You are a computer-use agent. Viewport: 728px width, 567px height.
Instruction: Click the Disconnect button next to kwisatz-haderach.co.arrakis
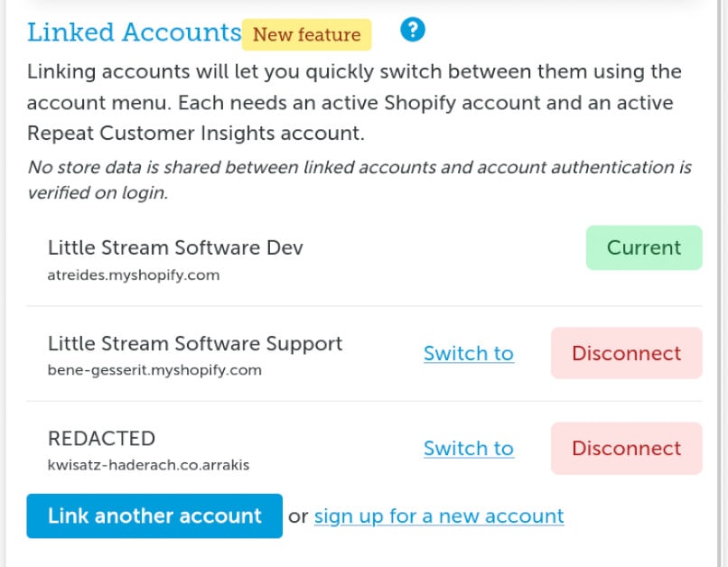click(626, 448)
